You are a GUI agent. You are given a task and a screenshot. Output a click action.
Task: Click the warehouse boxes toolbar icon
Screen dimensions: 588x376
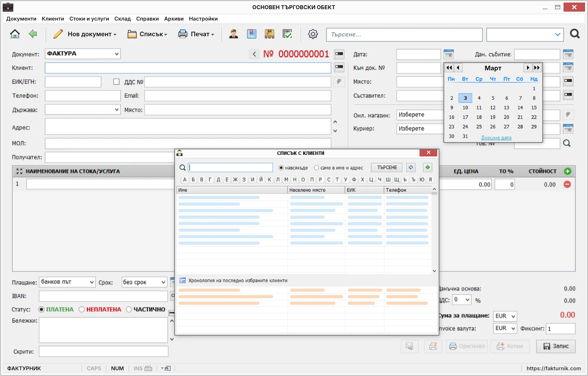point(269,34)
